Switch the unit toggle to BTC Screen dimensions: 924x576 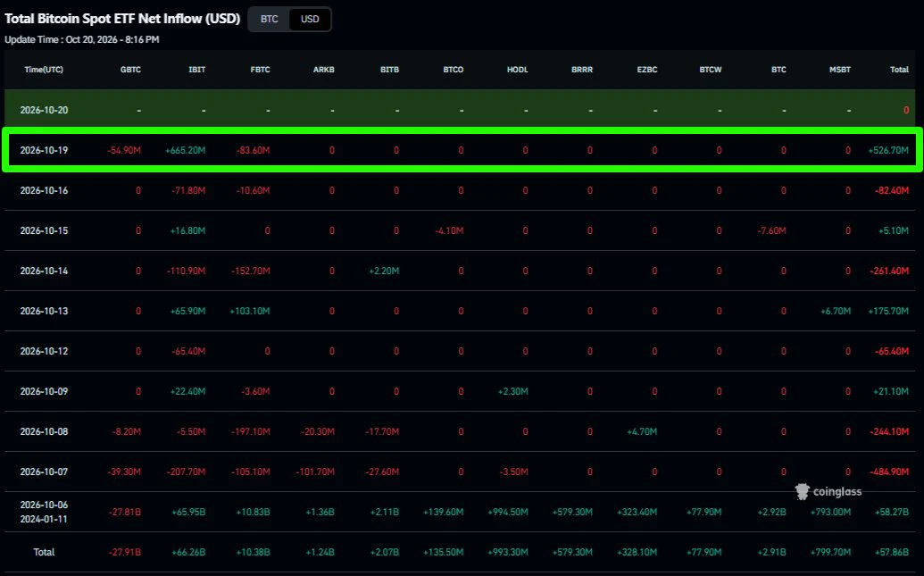coord(270,19)
